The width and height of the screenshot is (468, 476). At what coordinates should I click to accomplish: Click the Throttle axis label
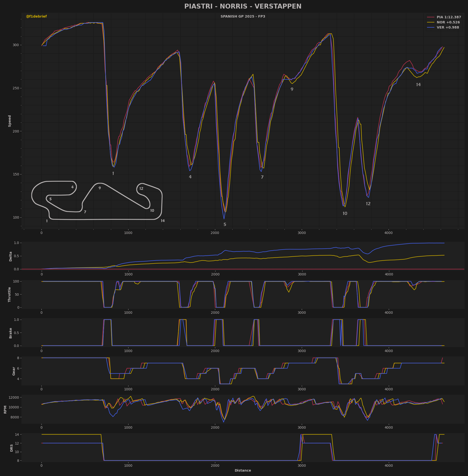pos(10,294)
